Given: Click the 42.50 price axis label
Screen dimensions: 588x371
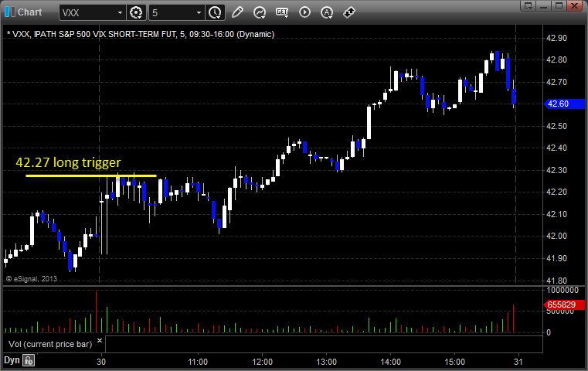Looking at the screenshot, I should tap(556, 126).
